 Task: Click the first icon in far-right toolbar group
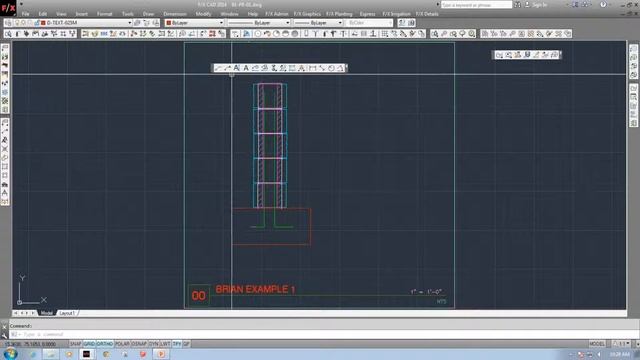pos(484,34)
